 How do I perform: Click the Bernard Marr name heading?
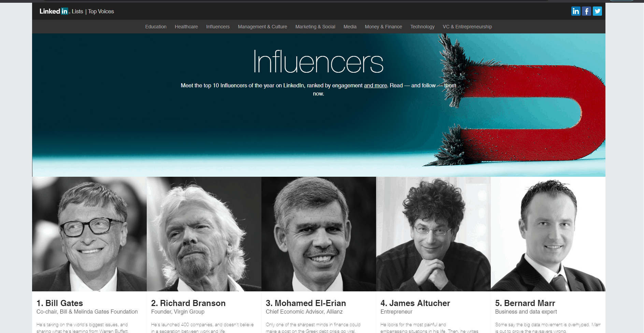pyautogui.click(x=525, y=303)
